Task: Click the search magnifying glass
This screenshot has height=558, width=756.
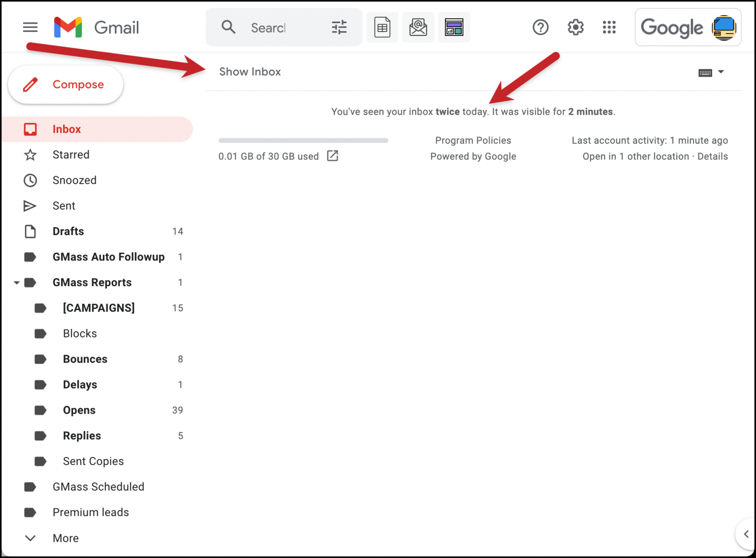Action: (x=228, y=27)
